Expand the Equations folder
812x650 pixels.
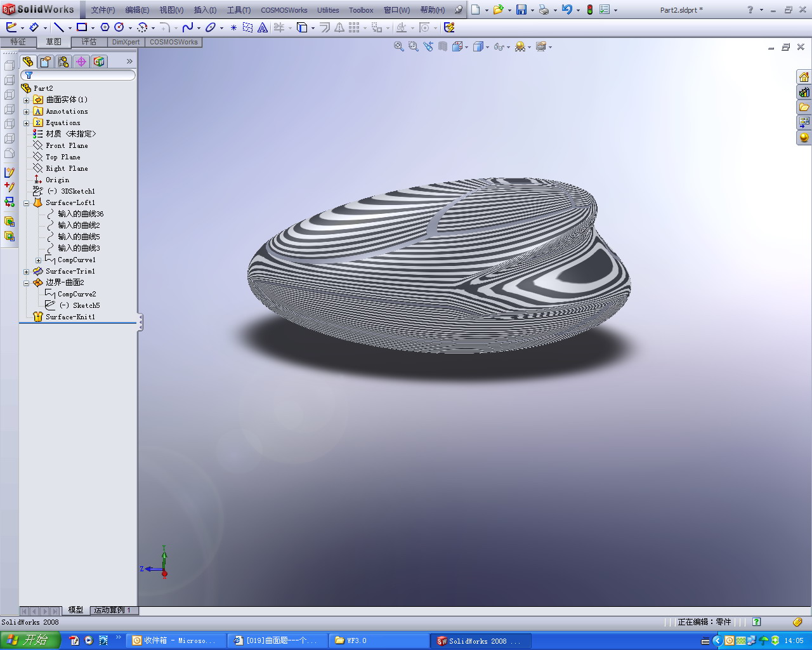coord(27,123)
